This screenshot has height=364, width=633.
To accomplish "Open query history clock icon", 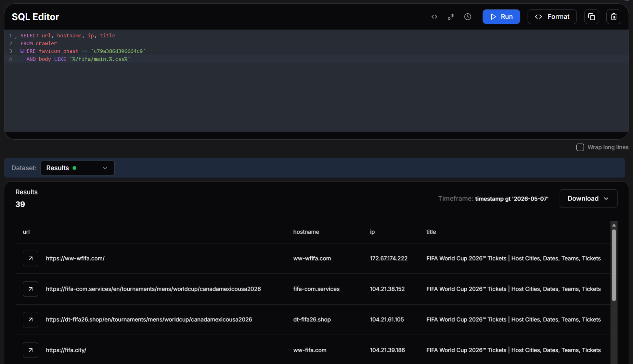I will [x=468, y=17].
